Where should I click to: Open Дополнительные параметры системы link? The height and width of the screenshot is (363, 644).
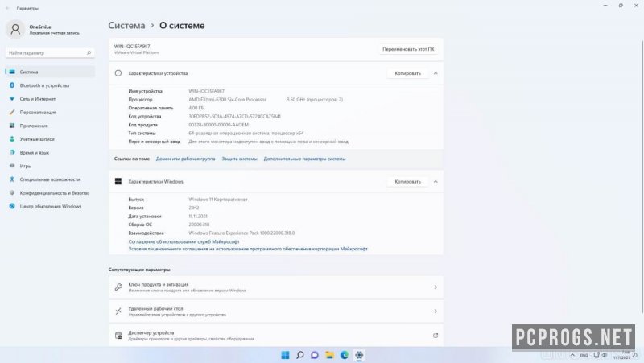point(304,159)
